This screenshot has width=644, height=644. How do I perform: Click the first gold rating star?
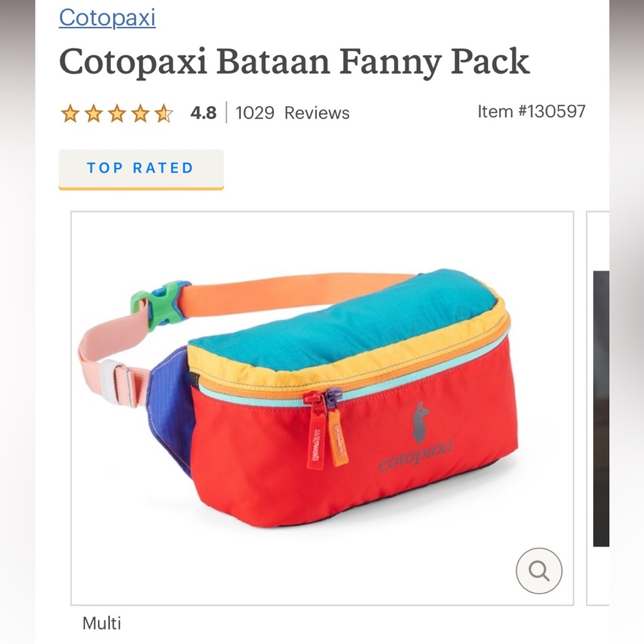coord(71,113)
